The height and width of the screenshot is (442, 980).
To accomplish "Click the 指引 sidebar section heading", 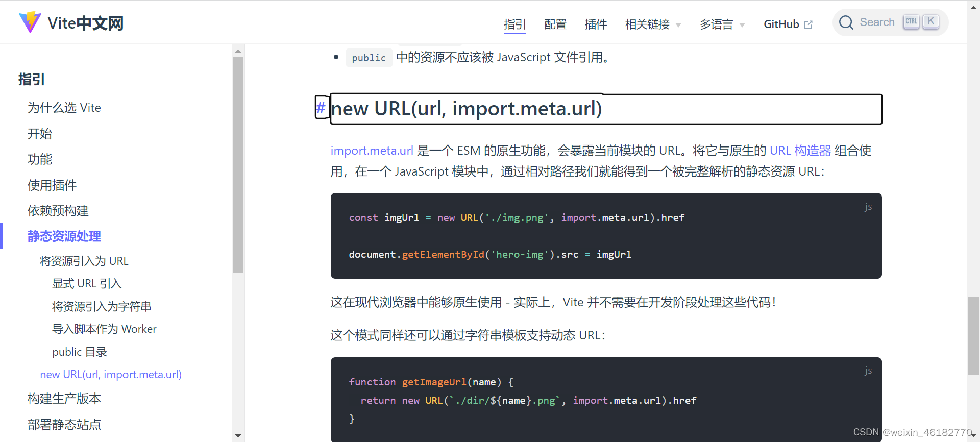I will point(32,79).
